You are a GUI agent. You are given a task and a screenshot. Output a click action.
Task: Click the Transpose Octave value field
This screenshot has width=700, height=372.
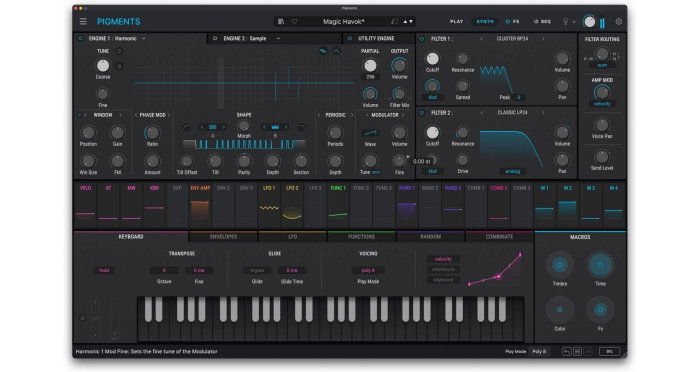[164, 270]
